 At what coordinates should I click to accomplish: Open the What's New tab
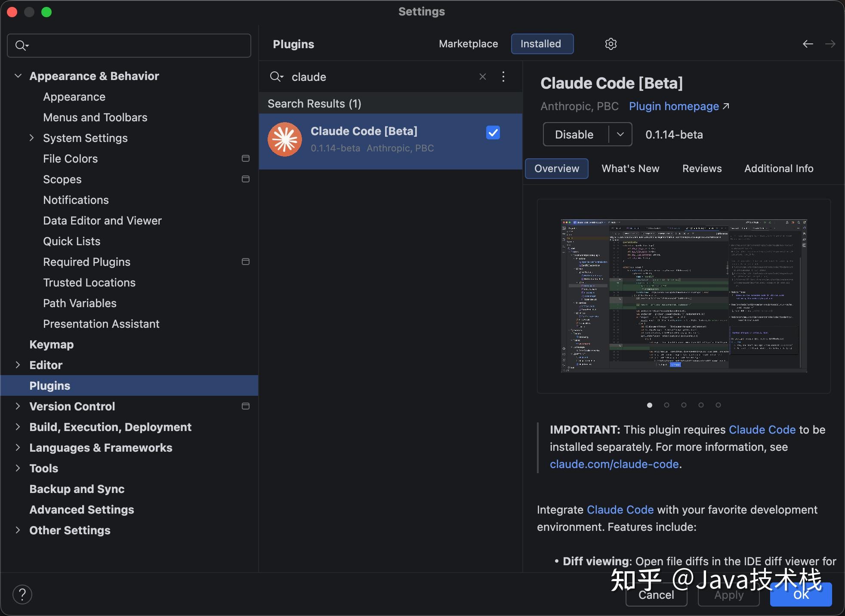pos(630,169)
